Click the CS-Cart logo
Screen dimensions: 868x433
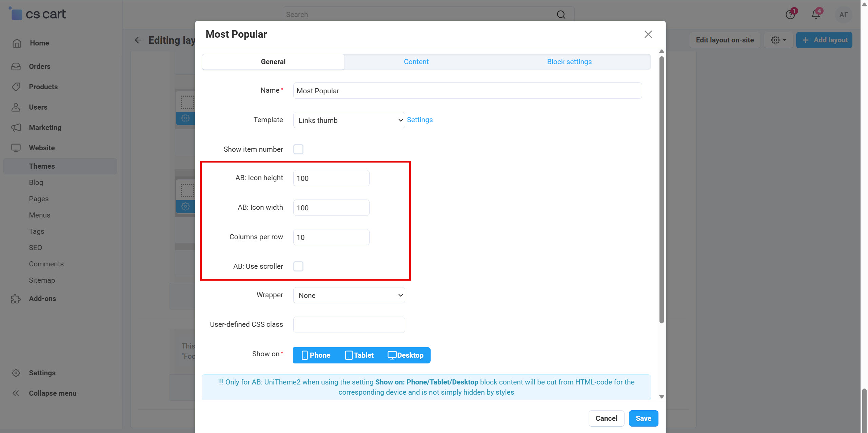[37, 14]
